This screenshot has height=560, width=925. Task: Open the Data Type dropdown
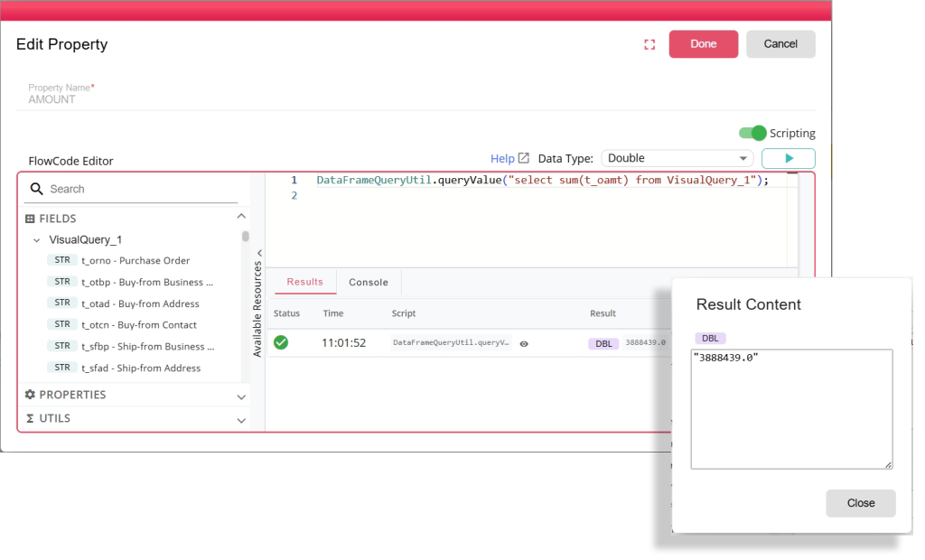(x=677, y=158)
